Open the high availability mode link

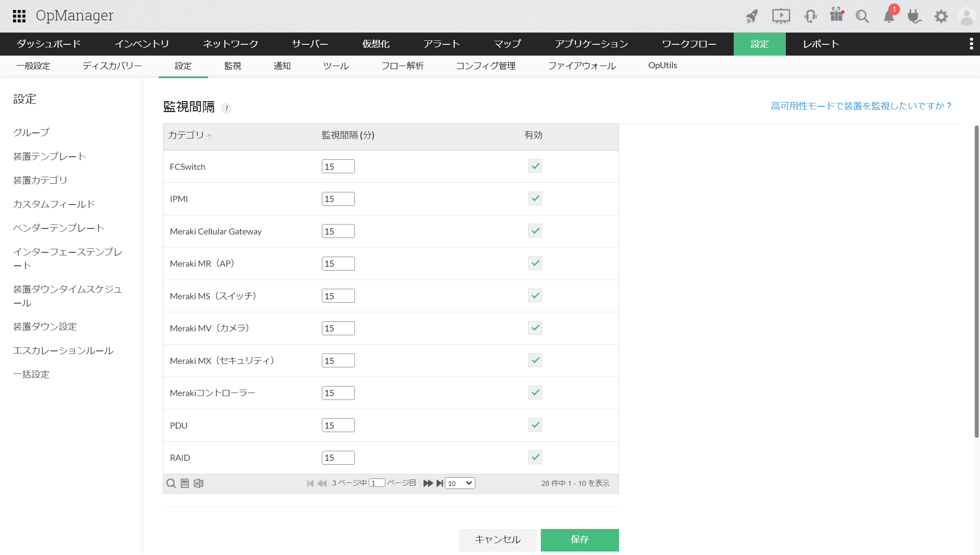pyautogui.click(x=861, y=106)
